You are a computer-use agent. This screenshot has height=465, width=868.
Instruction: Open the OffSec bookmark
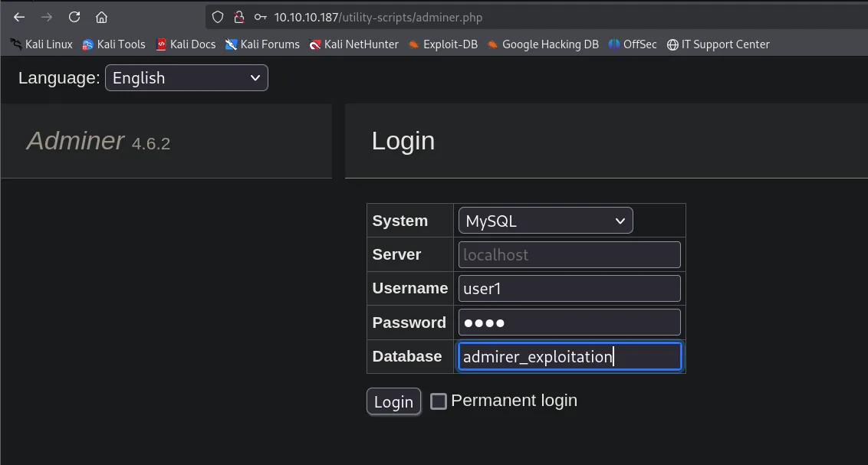click(633, 44)
